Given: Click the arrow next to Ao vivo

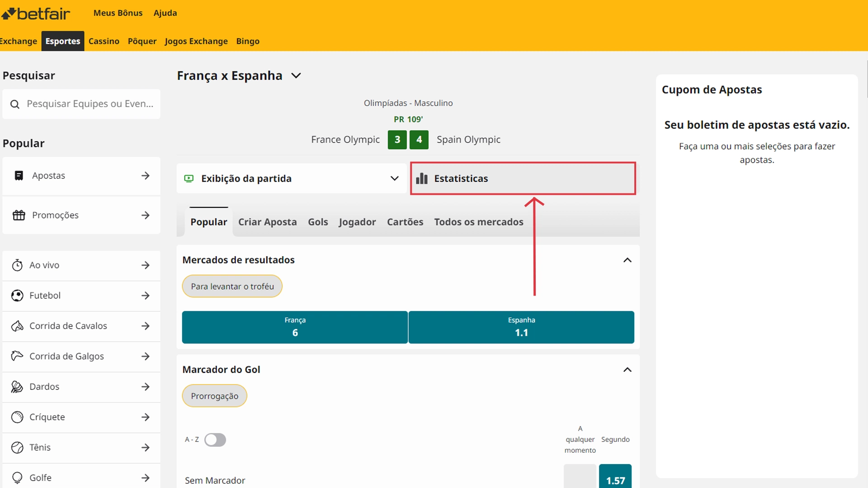Looking at the screenshot, I should [x=145, y=265].
